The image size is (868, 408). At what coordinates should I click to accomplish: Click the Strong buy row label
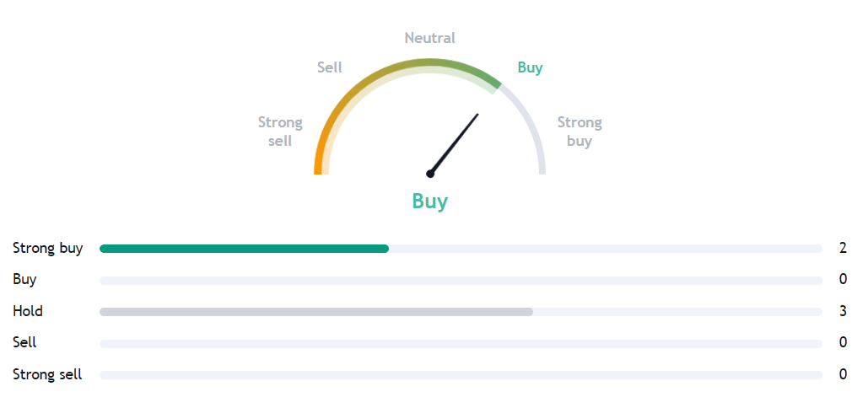point(47,248)
